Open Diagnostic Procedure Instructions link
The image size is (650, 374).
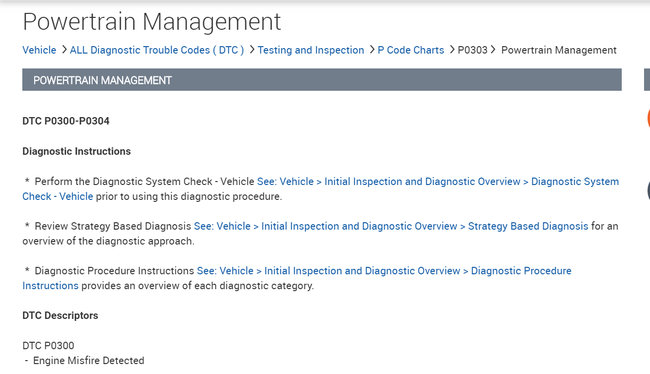pos(384,271)
